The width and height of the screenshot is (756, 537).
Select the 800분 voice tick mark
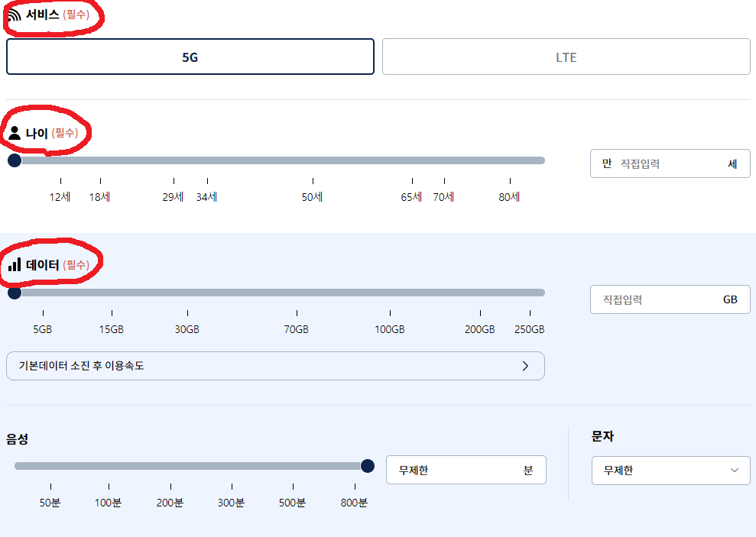pyautogui.click(x=354, y=503)
